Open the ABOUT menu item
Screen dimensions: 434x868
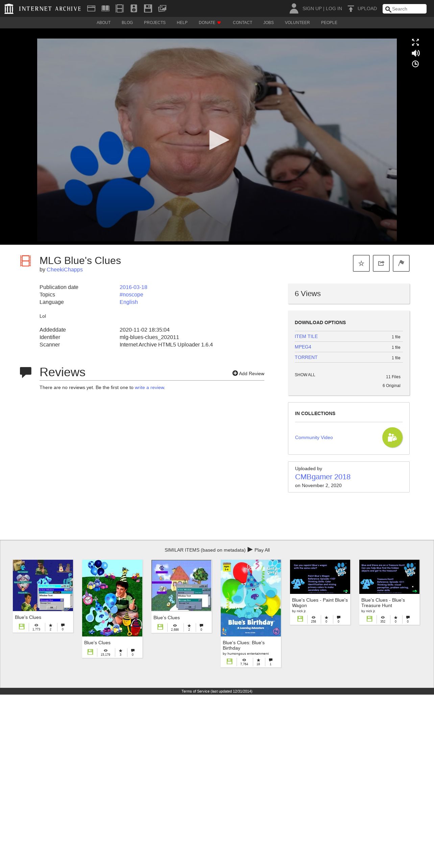click(103, 23)
